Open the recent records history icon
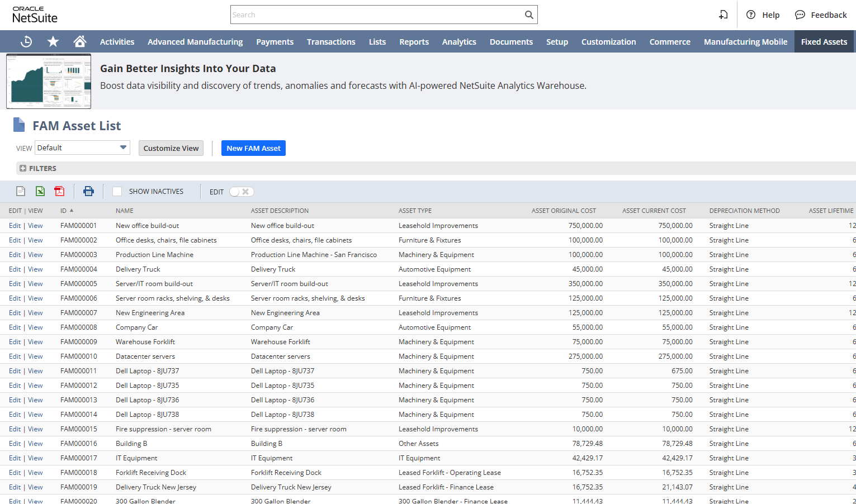Viewport: 856px width, 504px height. pyautogui.click(x=26, y=41)
